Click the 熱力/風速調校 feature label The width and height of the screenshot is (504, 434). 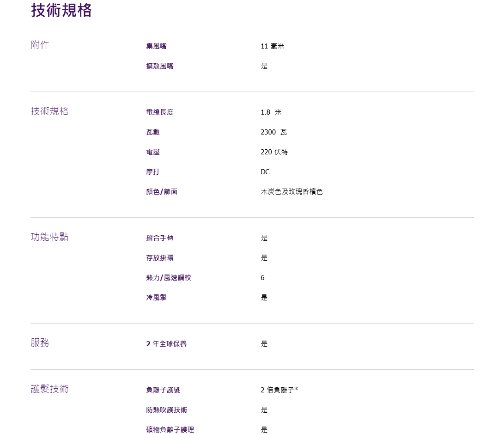click(169, 278)
